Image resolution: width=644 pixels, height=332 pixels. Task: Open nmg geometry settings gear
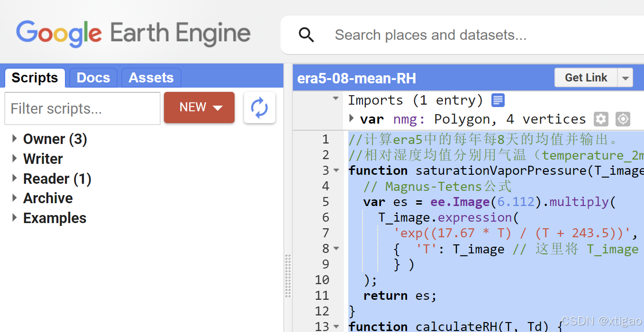point(601,119)
